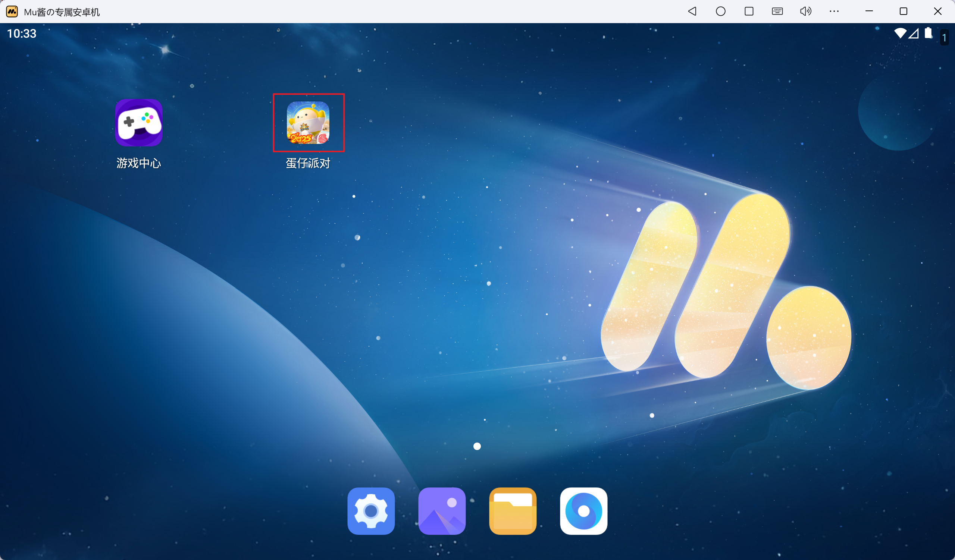Tap the battery icon in status bar
This screenshot has width=955, height=560.
point(928,33)
